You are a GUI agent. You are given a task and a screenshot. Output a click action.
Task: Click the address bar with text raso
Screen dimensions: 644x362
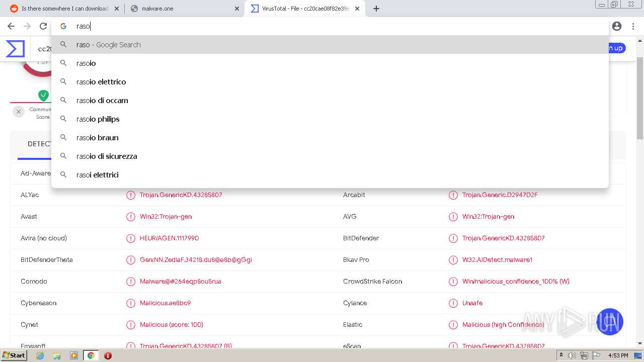click(x=330, y=26)
